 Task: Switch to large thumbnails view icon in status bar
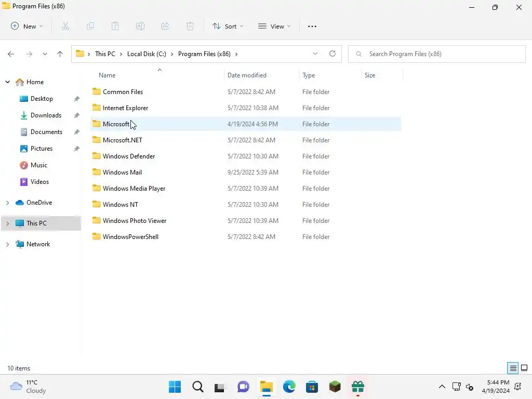[524, 368]
